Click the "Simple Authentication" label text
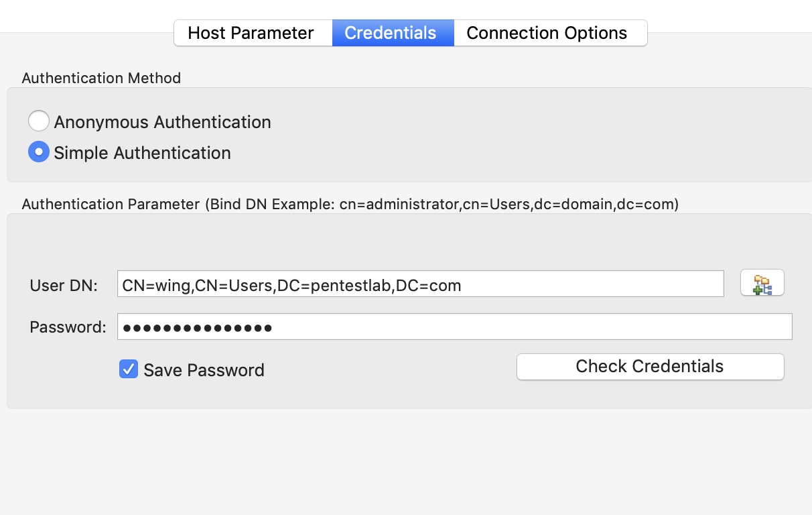The image size is (812, 515). (x=142, y=153)
